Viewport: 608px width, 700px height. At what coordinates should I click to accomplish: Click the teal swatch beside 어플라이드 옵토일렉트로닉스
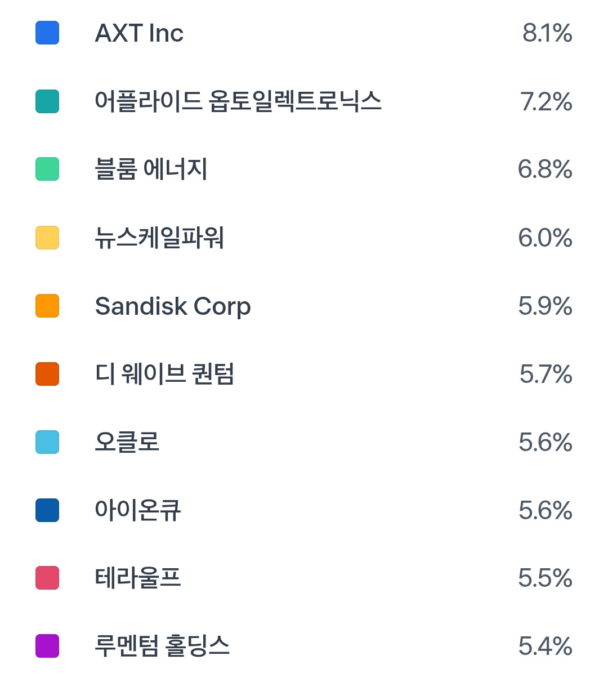pos(47,101)
